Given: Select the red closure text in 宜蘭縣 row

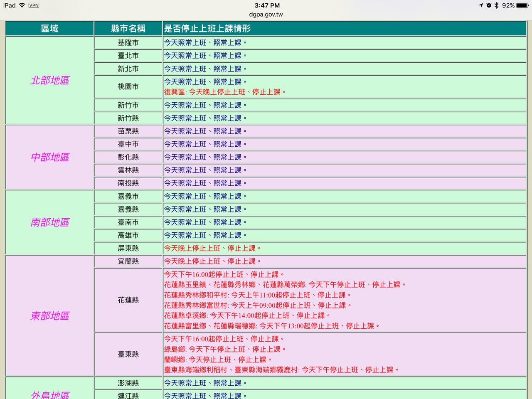Looking at the screenshot, I should (213, 261).
